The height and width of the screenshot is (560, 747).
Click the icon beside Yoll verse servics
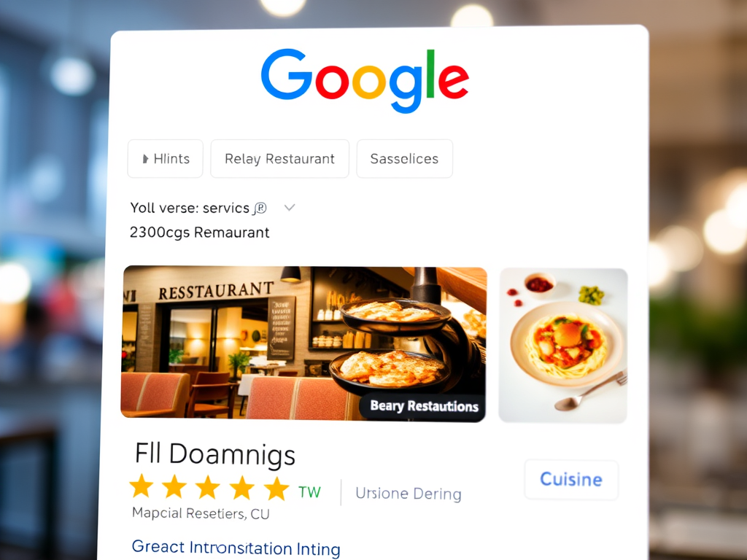(260, 208)
